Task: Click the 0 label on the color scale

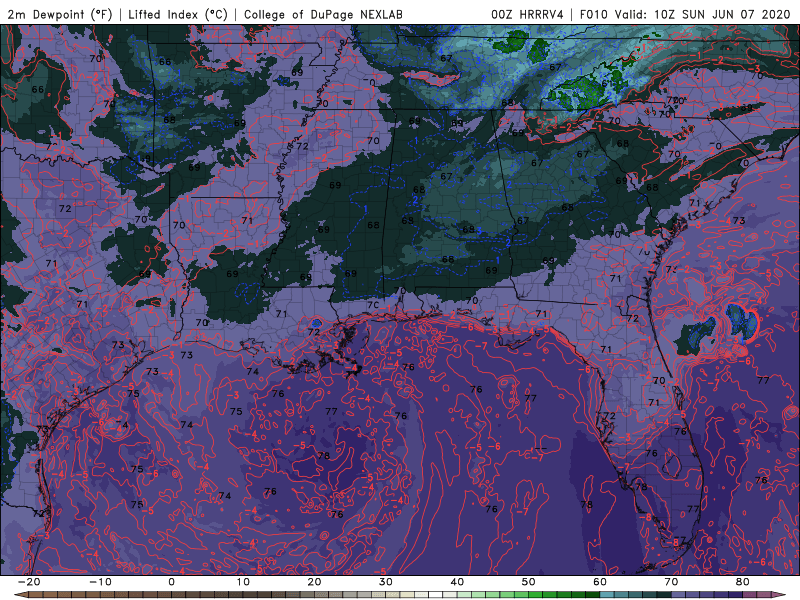Action: [x=171, y=582]
